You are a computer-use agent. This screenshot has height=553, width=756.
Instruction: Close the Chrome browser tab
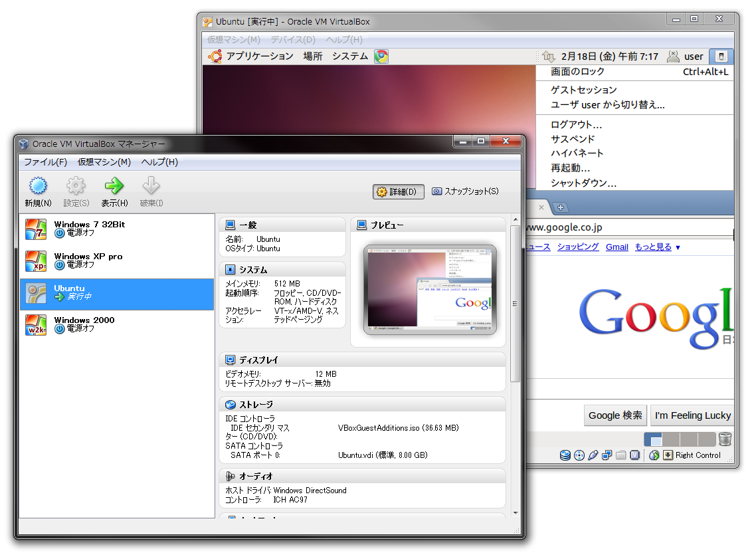pos(541,207)
